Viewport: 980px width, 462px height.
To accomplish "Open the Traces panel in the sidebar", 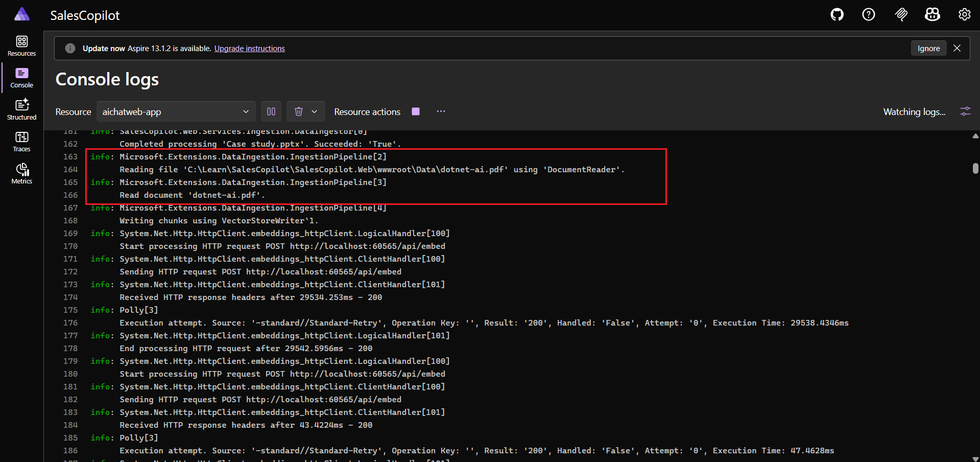I will [x=21, y=142].
